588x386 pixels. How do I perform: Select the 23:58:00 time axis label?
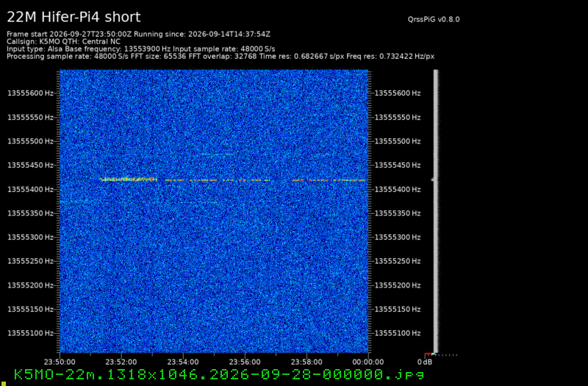point(306,362)
